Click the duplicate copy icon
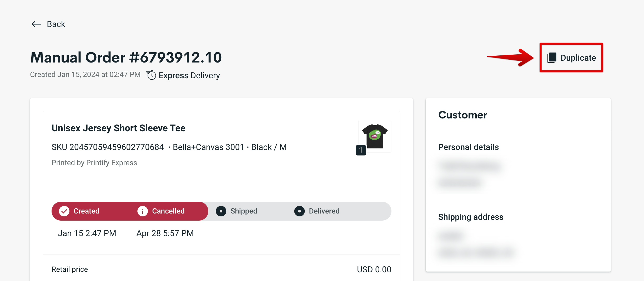Viewport: 644px width, 281px height. (x=552, y=58)
